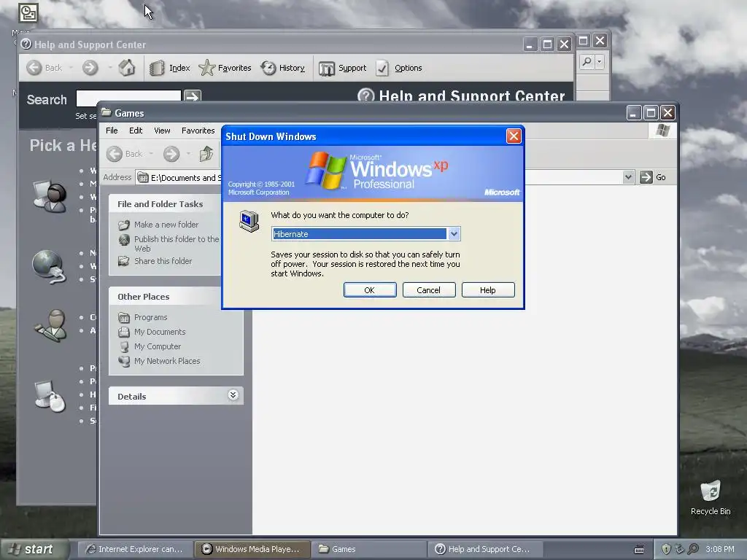Open History in Help and Support toolbar

click(x=282, y=68)
